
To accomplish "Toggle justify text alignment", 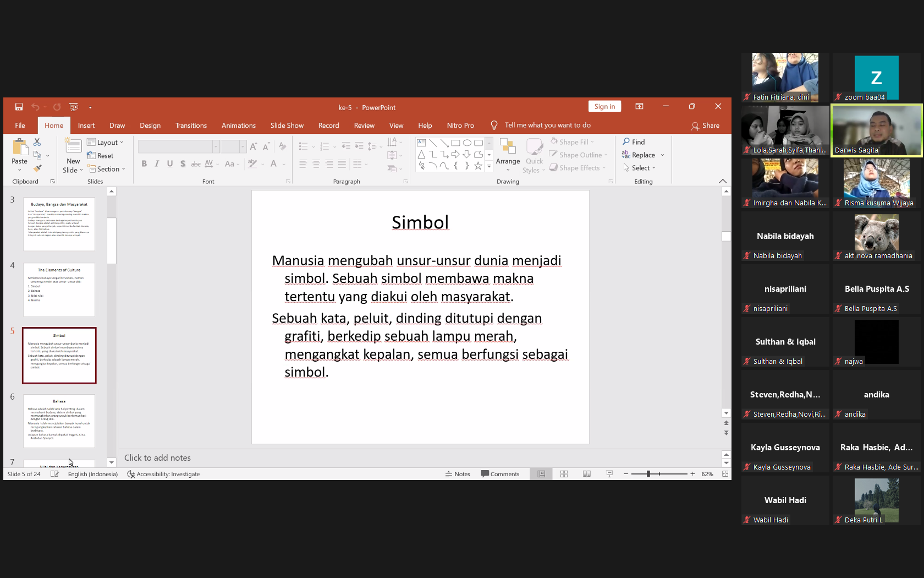I will click(342, 163).
